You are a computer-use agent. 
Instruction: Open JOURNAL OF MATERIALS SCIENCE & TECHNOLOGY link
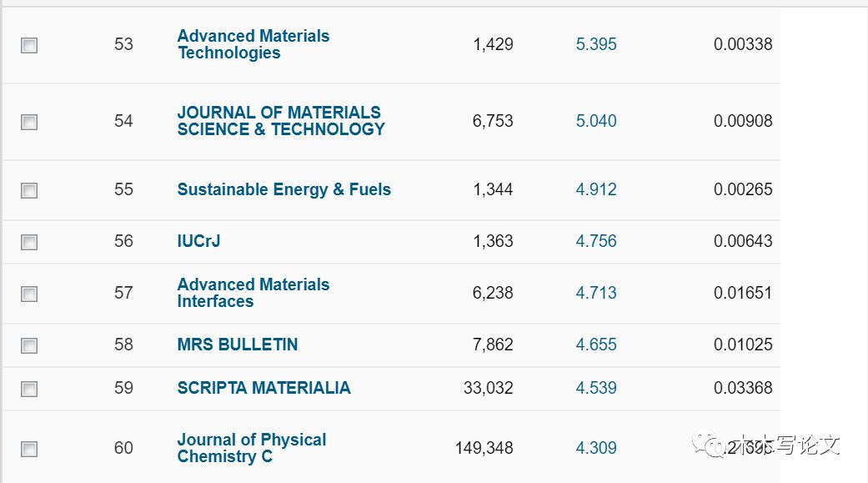coord(280,121)
